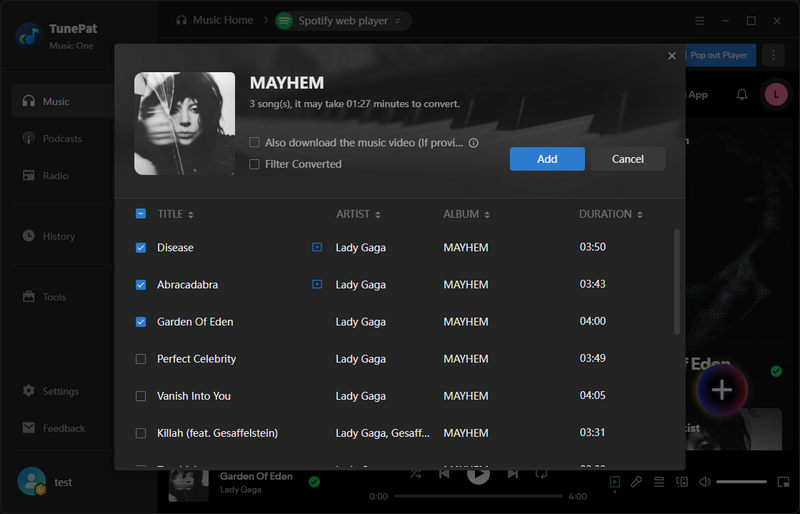The height and width of the screenshot is (514, 800).
Task: Skip to the previous track
Action: [444, 474]
